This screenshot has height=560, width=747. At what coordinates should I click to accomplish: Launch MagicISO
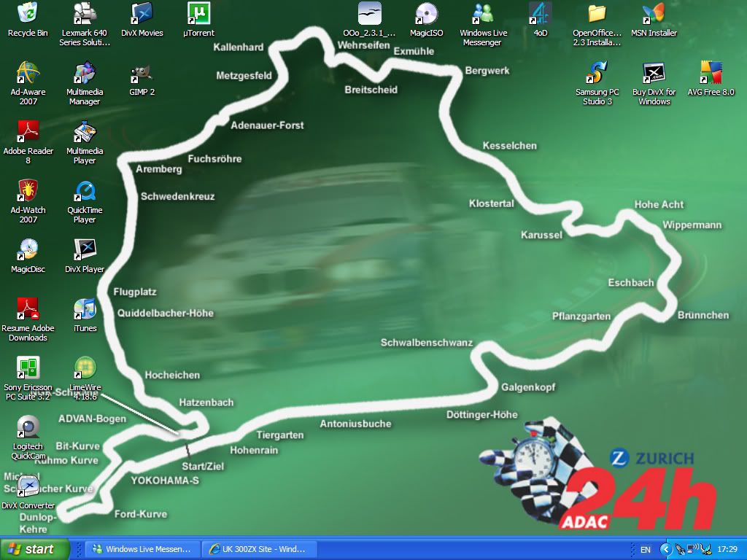click(x=425, y=15)
